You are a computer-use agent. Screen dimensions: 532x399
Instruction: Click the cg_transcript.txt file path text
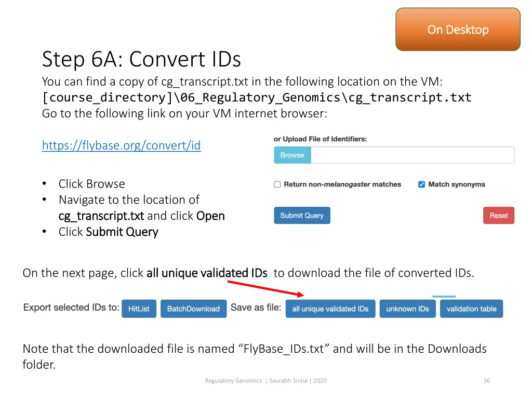click(257, 97)
